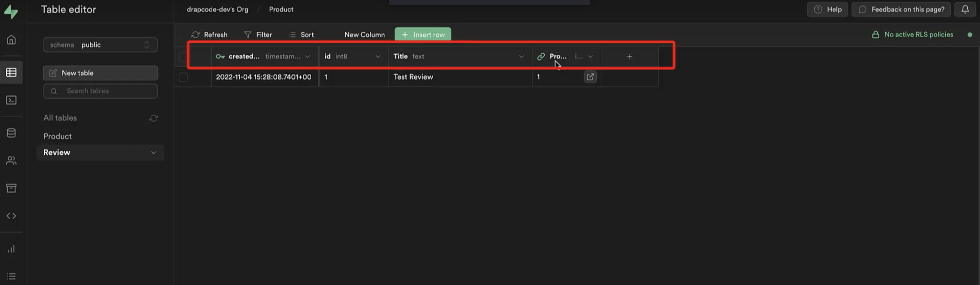Click the foreign key link icon on Pro column
The height and width of the screenshot is (285, 980).
tap(541, 56)
